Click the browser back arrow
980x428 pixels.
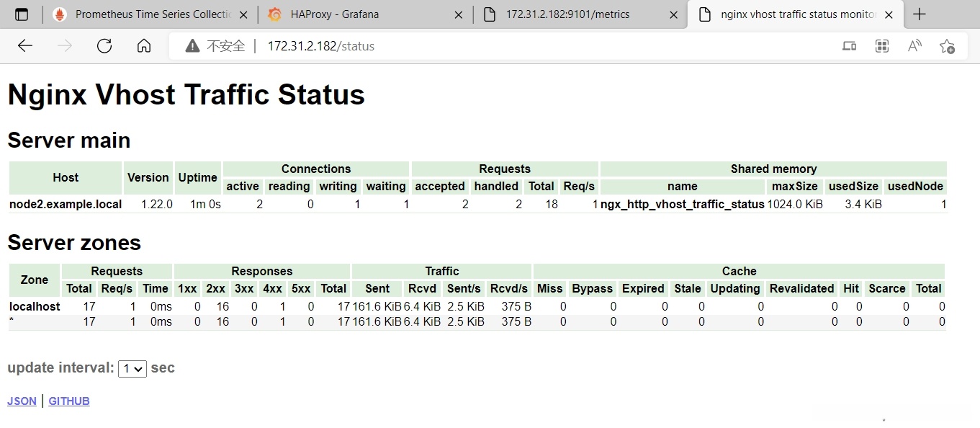tap(25, 46)
